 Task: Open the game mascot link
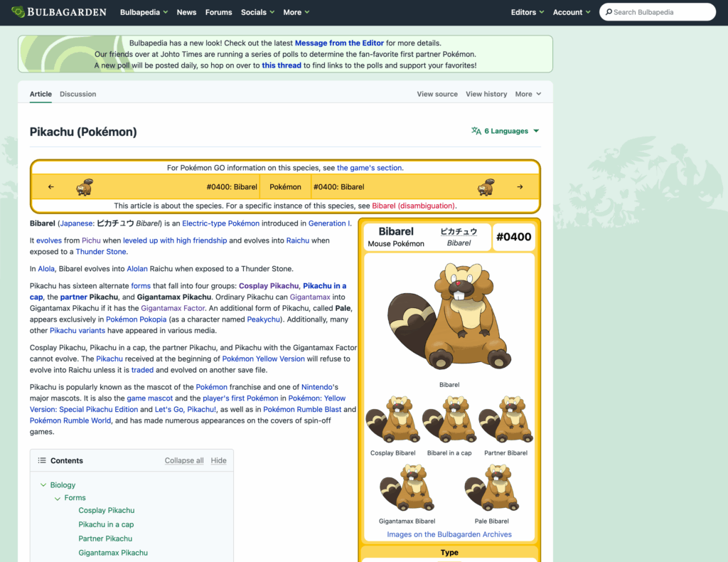coord(149,398)
